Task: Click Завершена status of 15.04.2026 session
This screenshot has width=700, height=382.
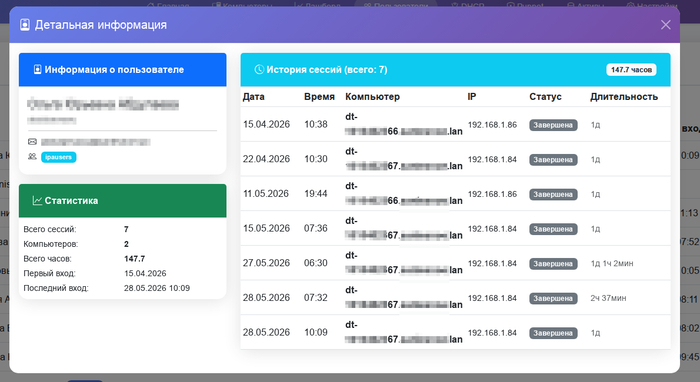Action: [553, 125]
